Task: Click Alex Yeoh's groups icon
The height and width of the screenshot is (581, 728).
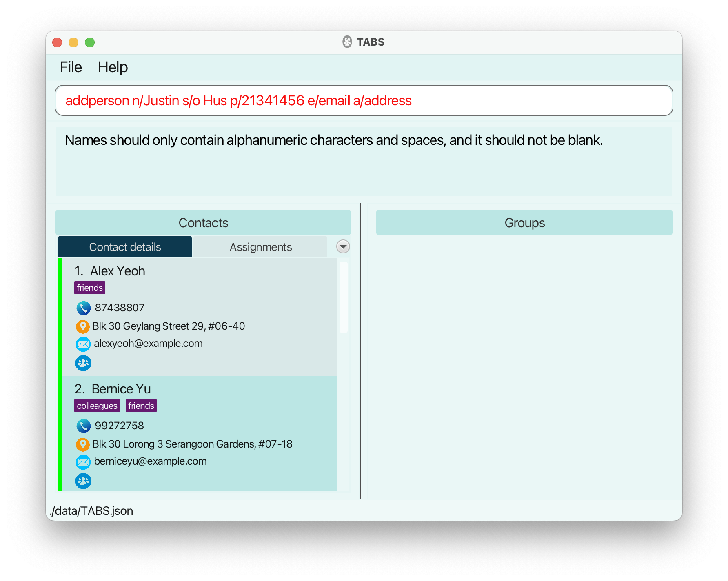Action: point(83,363)
